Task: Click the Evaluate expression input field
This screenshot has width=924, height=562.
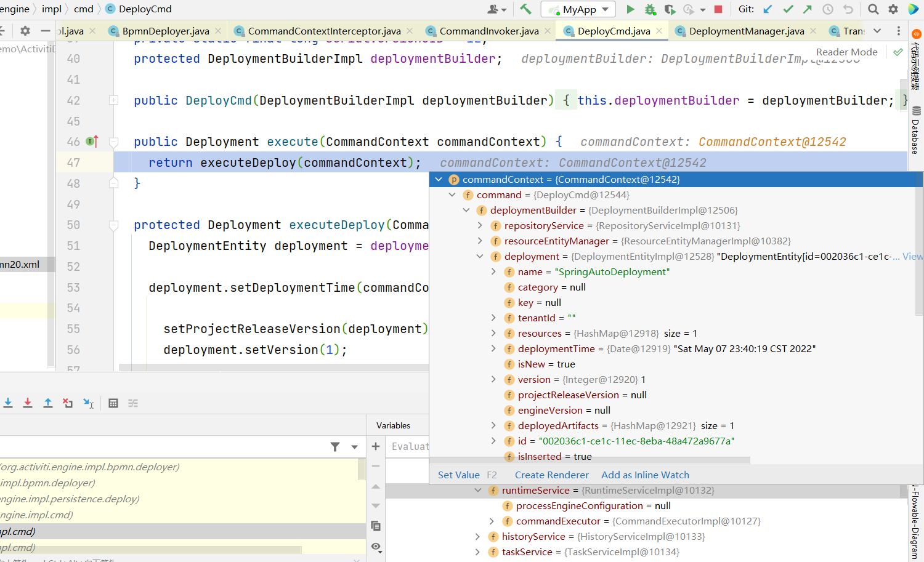Action: (409, 446)
